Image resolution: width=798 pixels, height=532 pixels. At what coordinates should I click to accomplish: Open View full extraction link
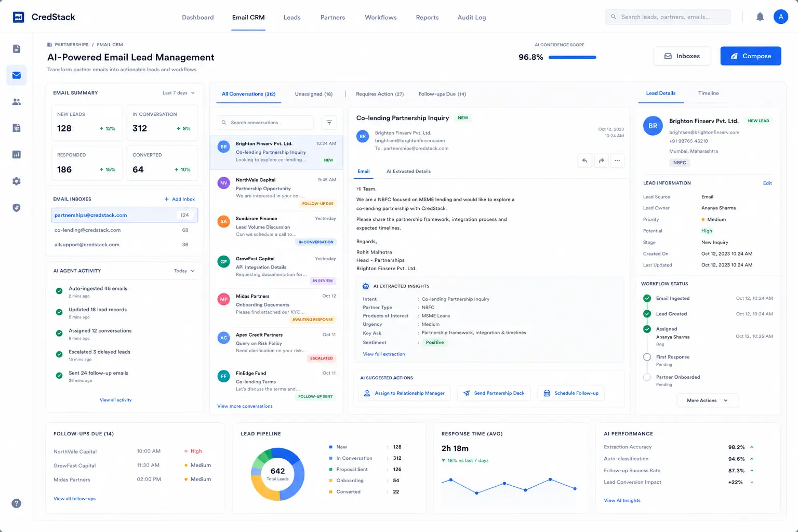tap(384, 354)
